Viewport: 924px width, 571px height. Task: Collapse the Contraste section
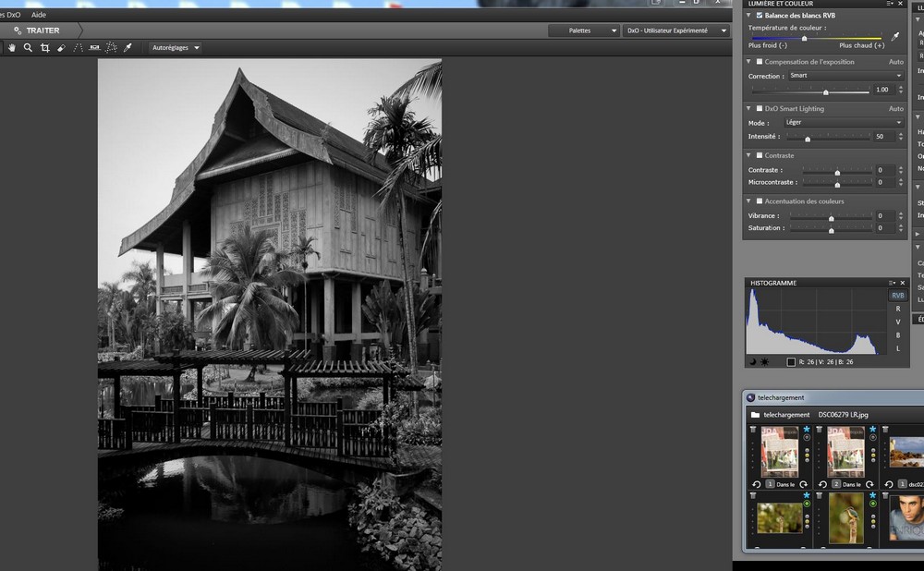[x=748, y=155]
